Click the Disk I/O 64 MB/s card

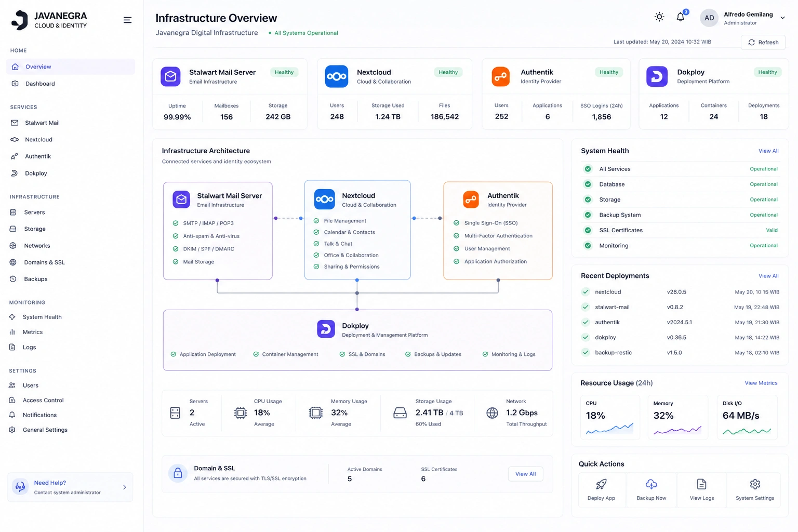click(x=747, y=418)
